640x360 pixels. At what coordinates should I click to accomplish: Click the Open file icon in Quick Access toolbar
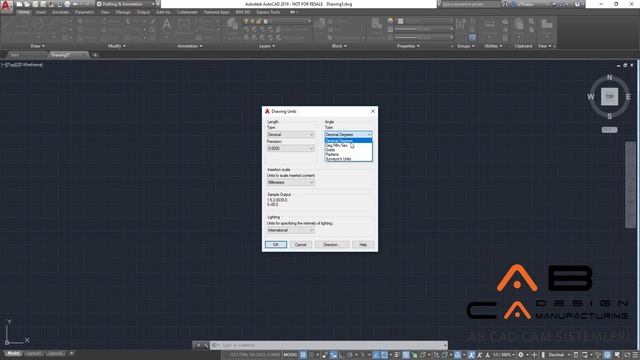click(x=27, y=4)
